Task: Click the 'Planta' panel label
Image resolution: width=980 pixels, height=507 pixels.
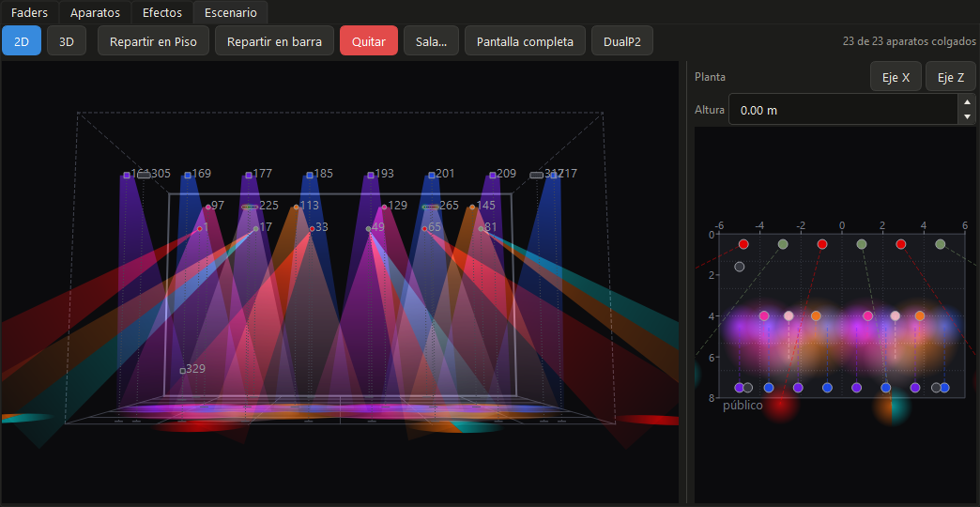Action: 710,77
